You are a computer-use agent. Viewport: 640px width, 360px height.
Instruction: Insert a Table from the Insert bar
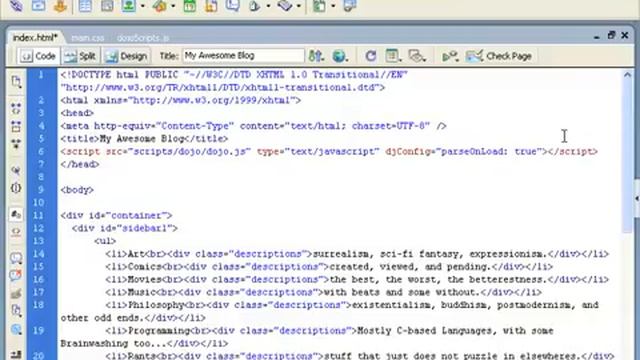(85, 6)
